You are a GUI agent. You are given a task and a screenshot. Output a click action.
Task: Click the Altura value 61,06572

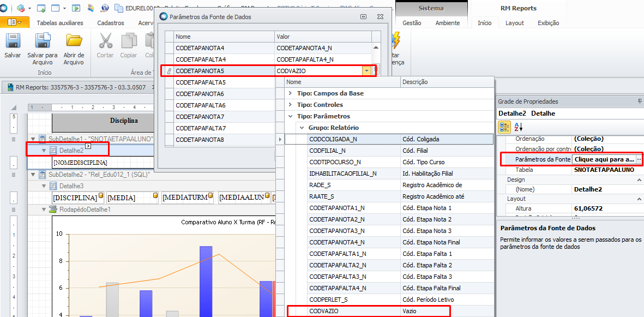click(589, 208)
